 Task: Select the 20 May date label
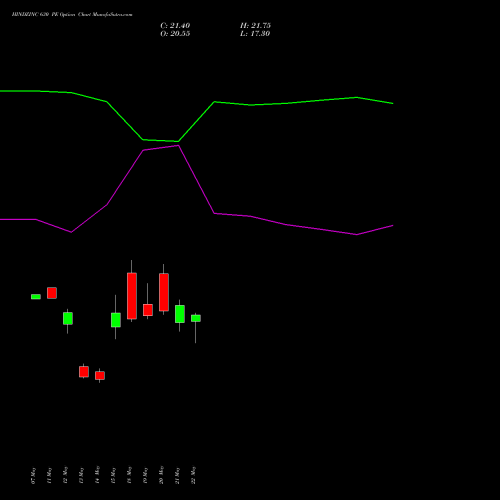[161, 476]
